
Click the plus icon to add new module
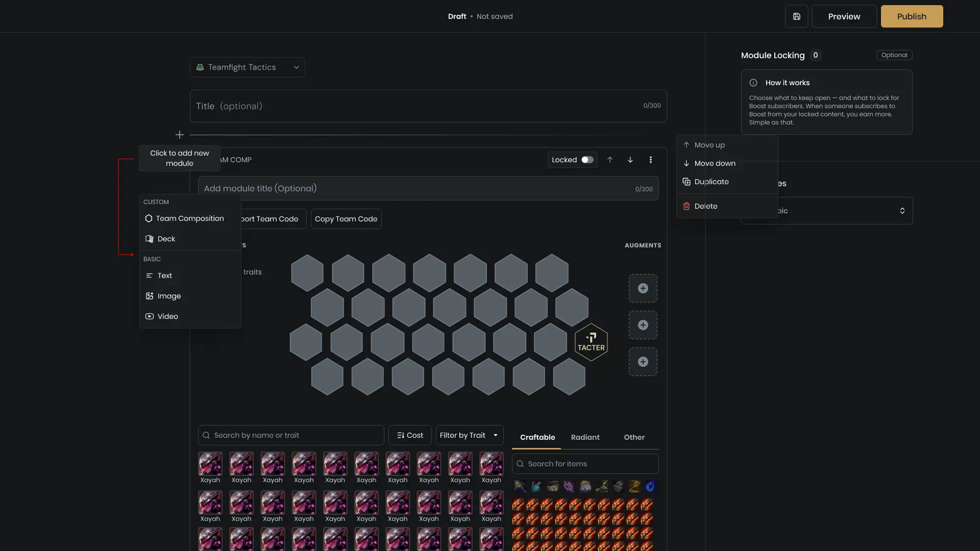coord(180,134)
